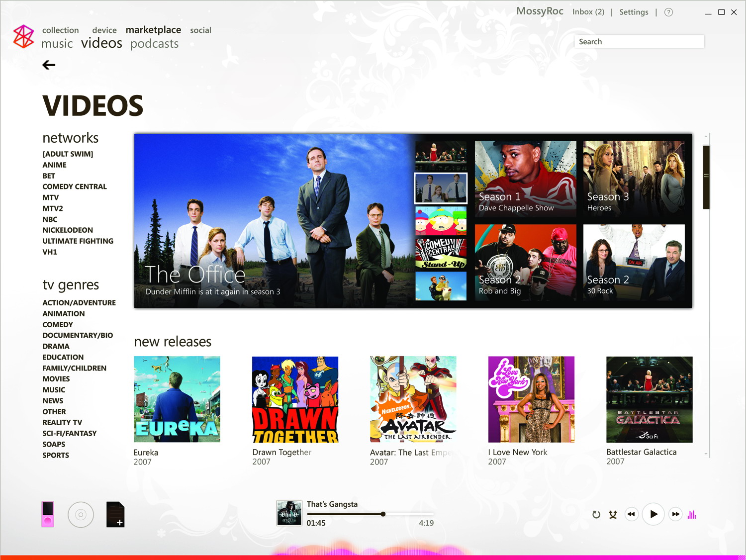The image size is (746, 560).
Task: Open Settings
Action: (x=634, y=12)
